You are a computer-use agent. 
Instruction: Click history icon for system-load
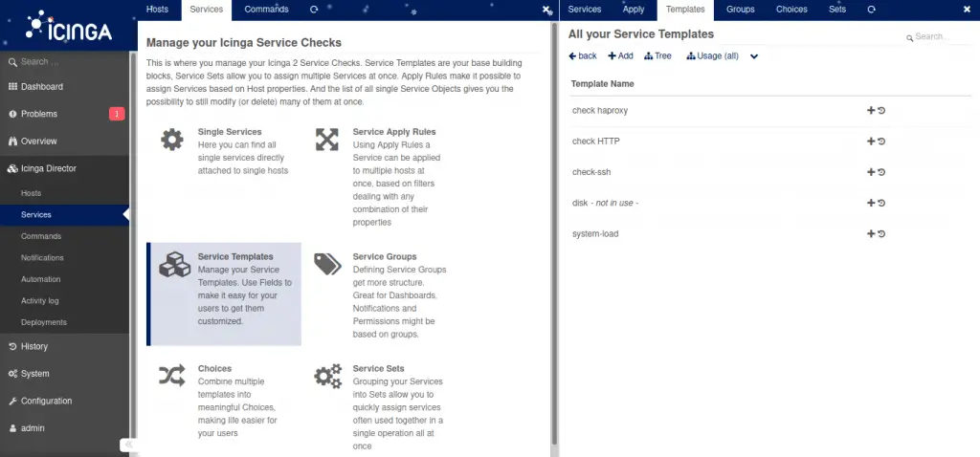(881, 233)
